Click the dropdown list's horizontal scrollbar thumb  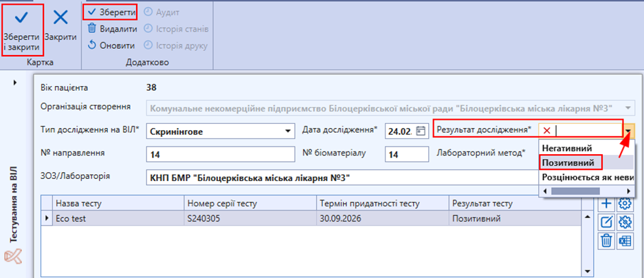575,191
